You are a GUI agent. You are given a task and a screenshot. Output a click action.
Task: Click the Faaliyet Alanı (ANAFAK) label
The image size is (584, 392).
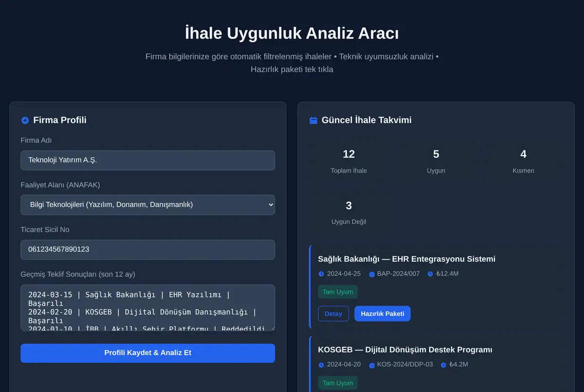click(x=60, y=185)
